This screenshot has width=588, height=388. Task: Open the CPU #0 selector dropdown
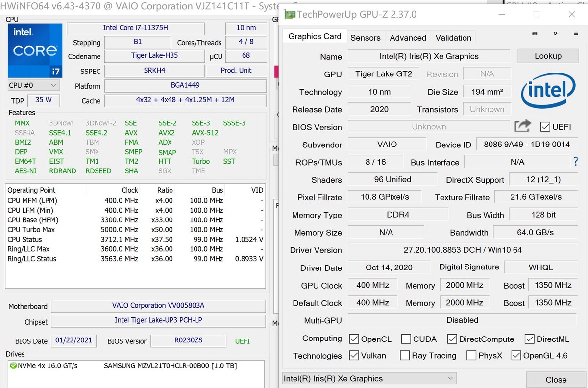pos(34,85)
